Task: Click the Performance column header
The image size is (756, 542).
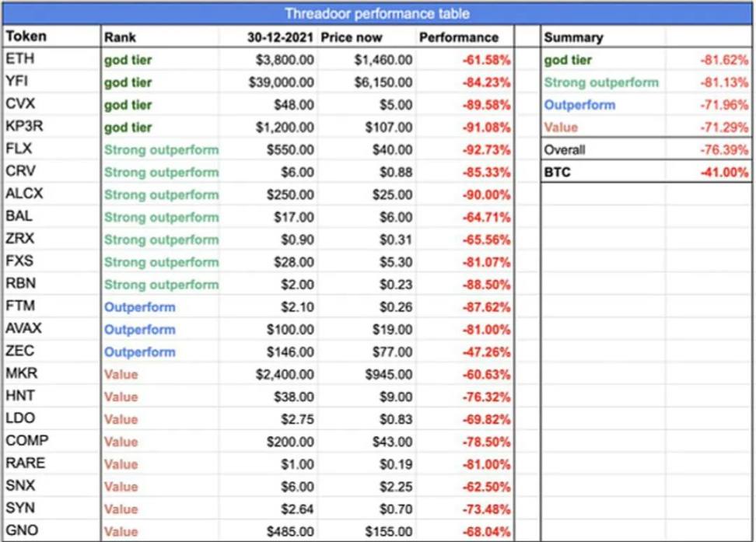Action: click(x=465, y=37)
